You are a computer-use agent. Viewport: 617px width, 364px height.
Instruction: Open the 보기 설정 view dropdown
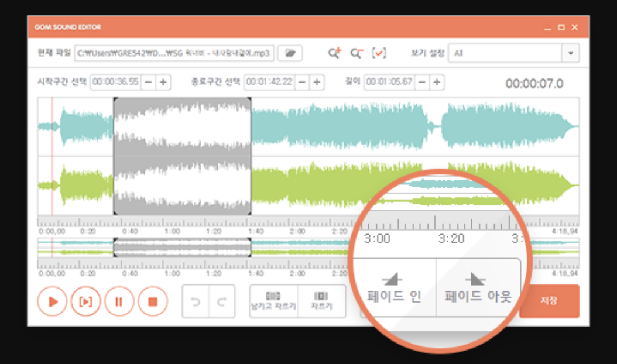571,53
